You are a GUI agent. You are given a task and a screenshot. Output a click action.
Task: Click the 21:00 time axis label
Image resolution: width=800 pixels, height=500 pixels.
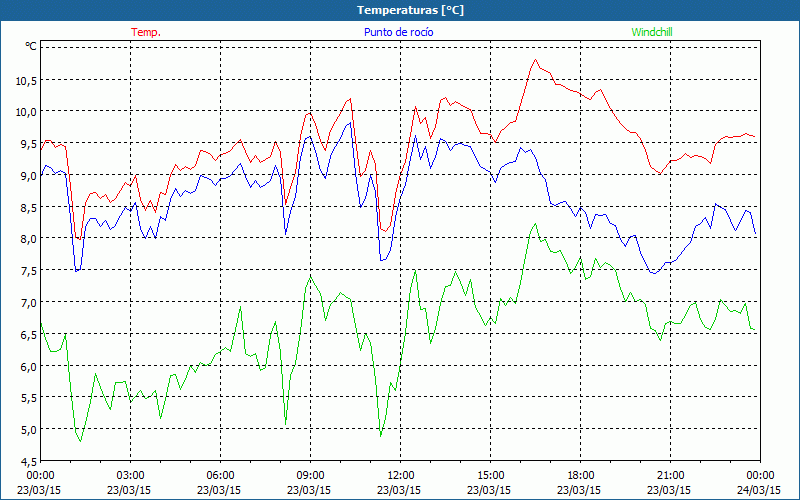coord(670,476)
